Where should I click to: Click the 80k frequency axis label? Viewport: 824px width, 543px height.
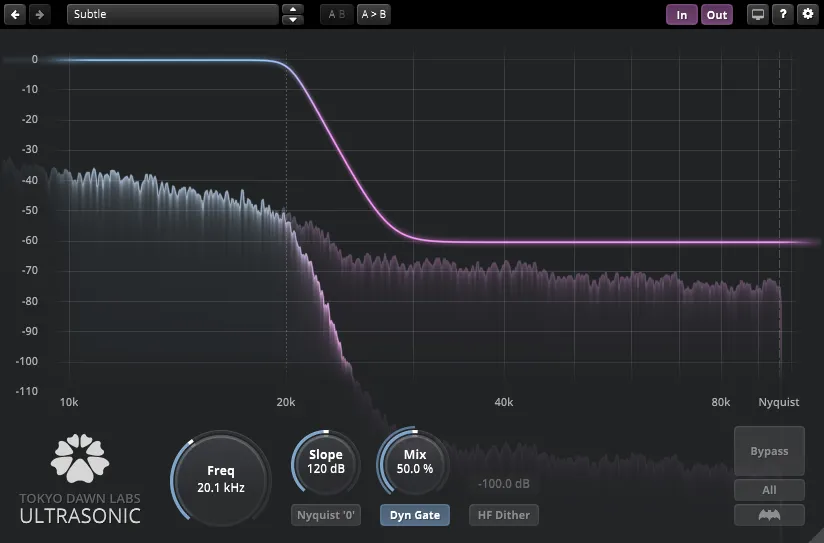pos(720,402)
